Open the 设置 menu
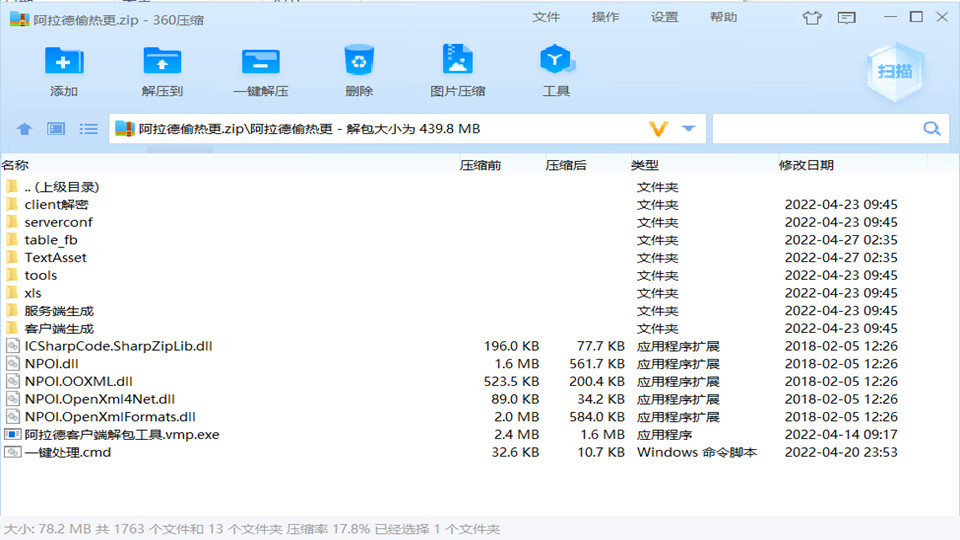This screenshot has height=540, width=960. (664, 17)
